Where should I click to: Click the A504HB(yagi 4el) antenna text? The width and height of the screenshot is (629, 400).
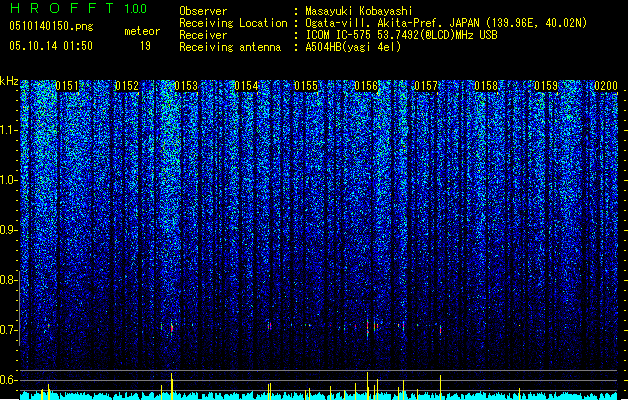click(353, 47)
